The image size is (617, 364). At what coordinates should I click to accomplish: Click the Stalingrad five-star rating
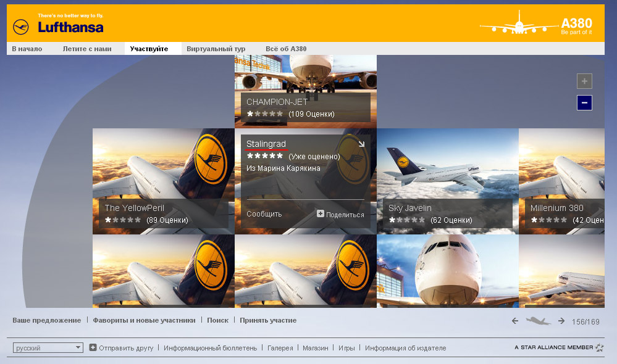[264, 156]
